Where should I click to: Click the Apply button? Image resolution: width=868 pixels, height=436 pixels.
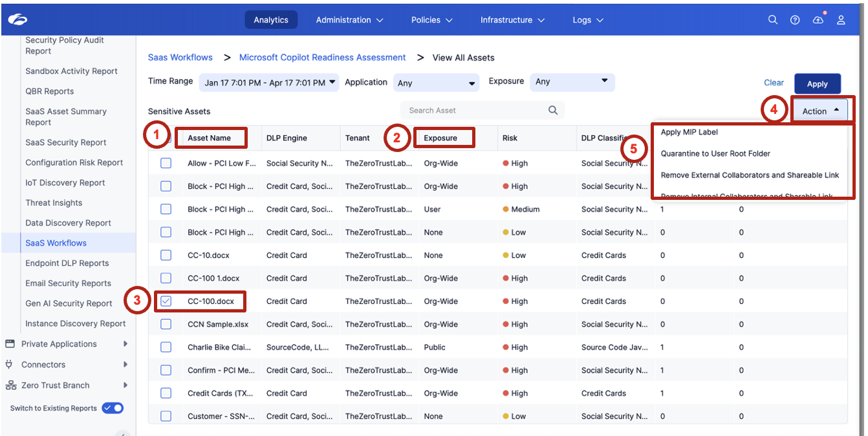(x=817, y=84)
